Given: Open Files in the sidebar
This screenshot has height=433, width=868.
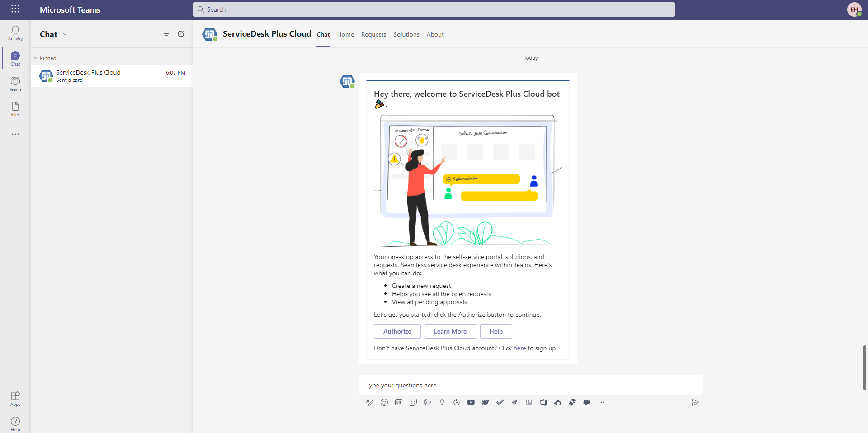Looking at the screenshot, I should point(15,109).
